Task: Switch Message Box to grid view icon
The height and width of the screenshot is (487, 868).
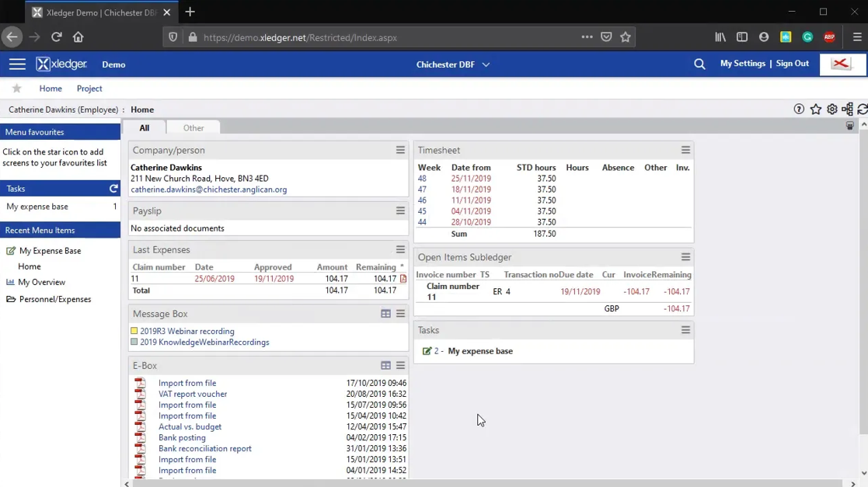Action: pos(385,313)
